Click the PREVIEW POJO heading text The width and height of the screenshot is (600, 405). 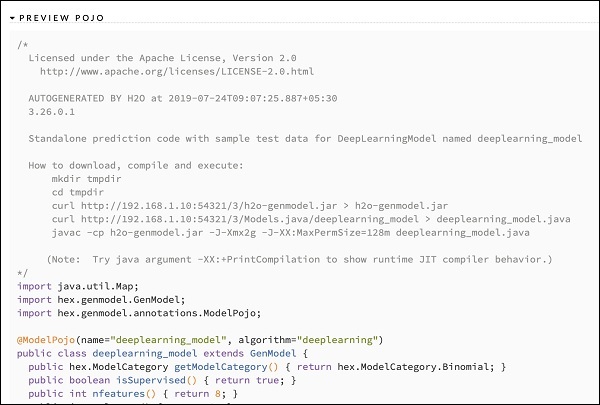tap(61, 19)
